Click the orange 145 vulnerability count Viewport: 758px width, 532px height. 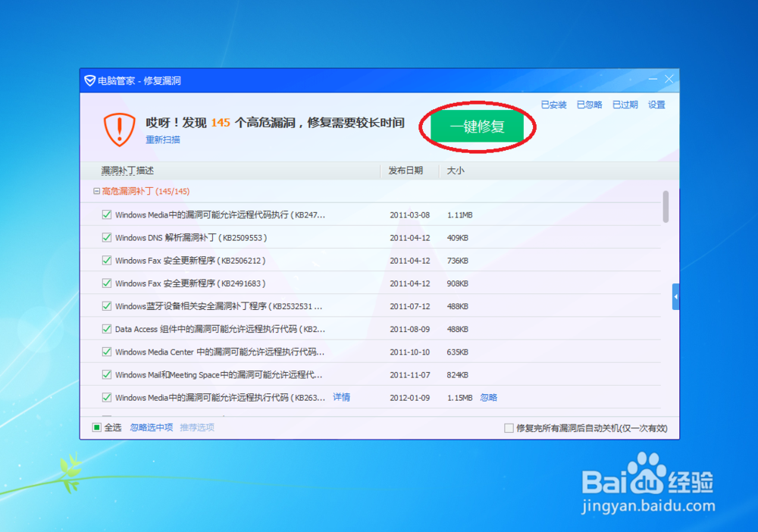tap(221, 123)
